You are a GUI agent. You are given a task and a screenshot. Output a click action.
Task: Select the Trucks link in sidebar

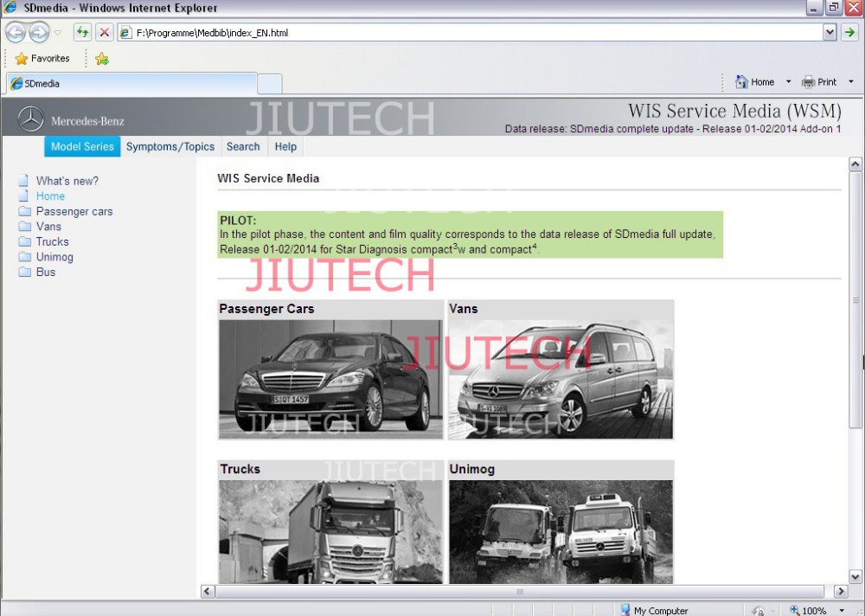tap(52, 241)
